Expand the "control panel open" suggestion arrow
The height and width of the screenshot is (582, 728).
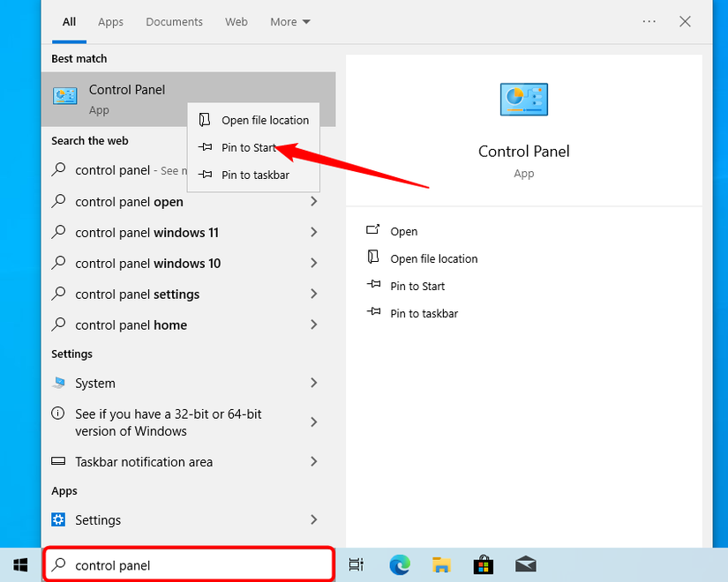click(x=314, y=202)
